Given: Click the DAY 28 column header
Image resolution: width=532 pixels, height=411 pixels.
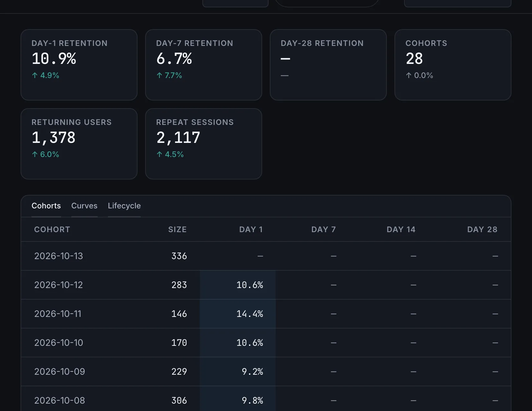Looking at the screenshot, I should click(x=482, y=230).
